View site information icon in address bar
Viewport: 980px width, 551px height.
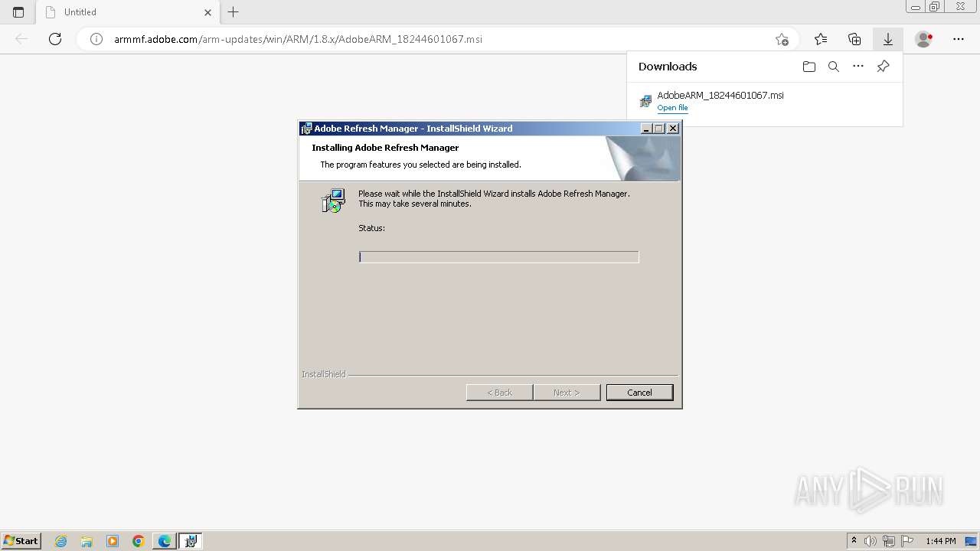[x=96, y=39]
